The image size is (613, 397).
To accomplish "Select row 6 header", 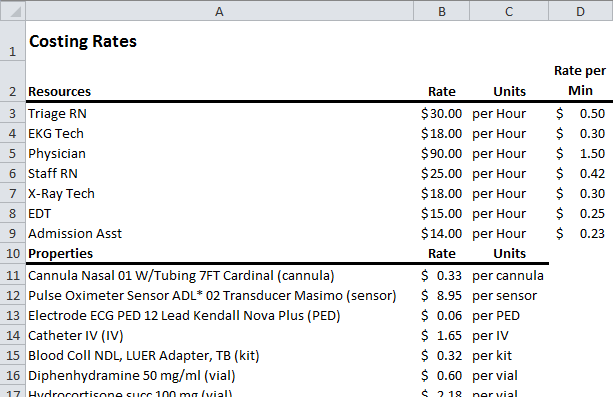I will coord(13,173).
